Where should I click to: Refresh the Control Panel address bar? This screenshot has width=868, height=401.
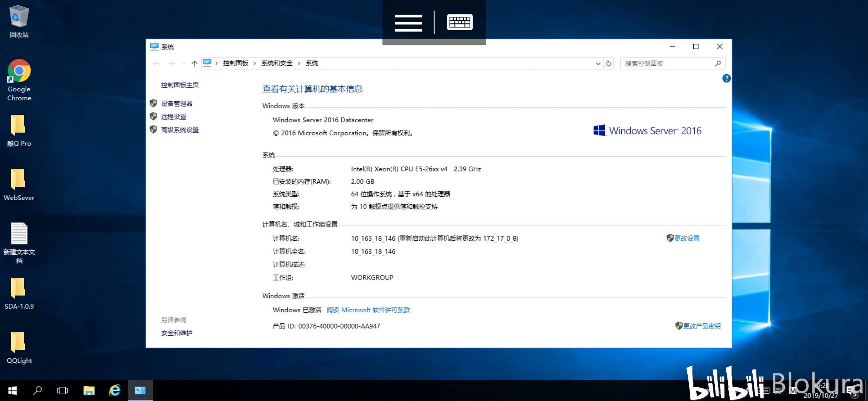609,63
